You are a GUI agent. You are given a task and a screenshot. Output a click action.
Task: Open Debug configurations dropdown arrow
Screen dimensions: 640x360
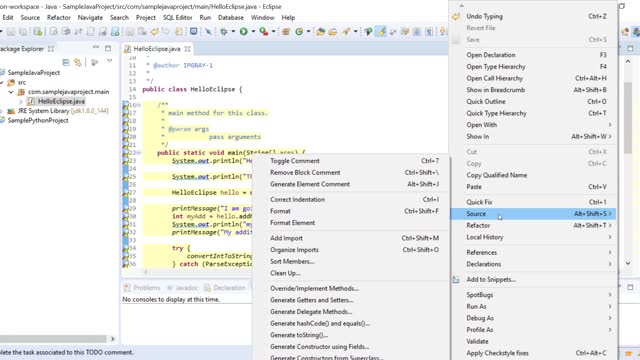(x=233, y=31)
